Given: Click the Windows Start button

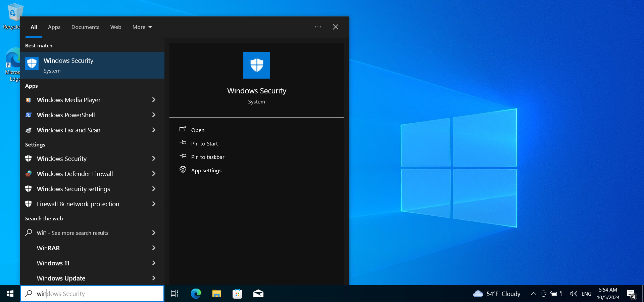Looking at the screenshot, I should [10, 294].
